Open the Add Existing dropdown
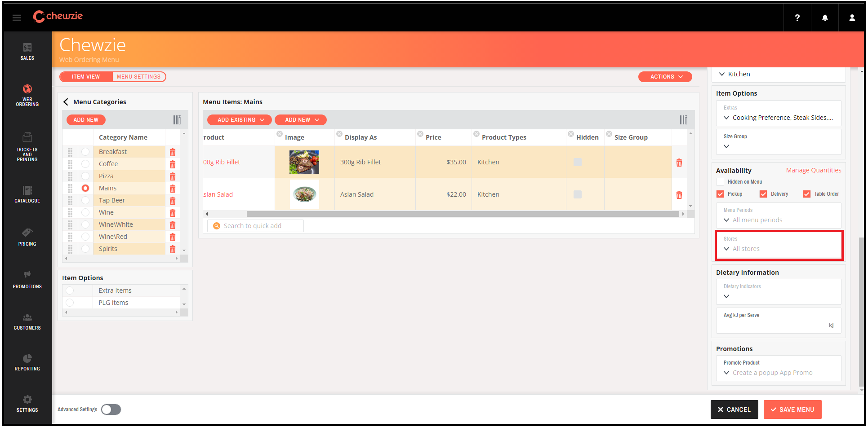The width and height of the screenshot is (868, 427). tap(239, 120)
